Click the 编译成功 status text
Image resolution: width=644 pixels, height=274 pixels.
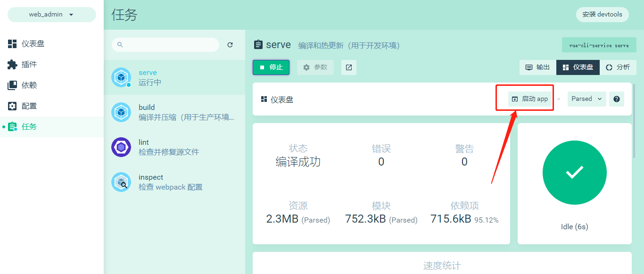[298, 162]
